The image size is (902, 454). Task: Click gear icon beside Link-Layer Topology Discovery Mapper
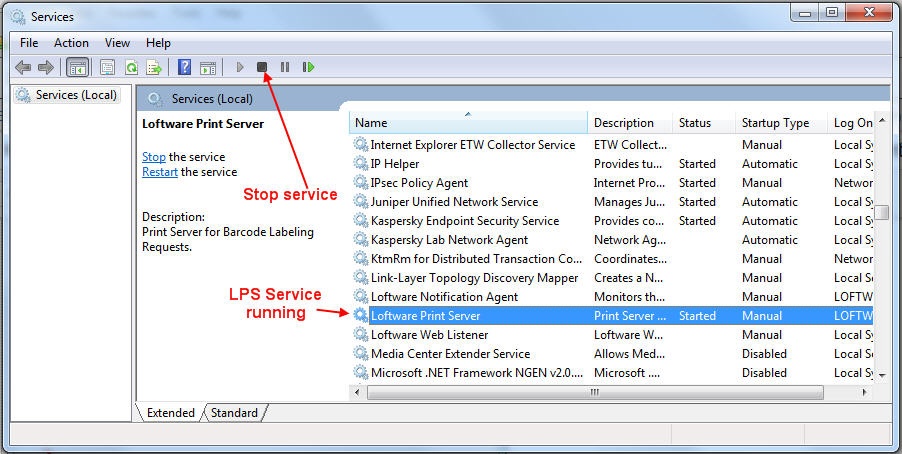pos(361,277)
